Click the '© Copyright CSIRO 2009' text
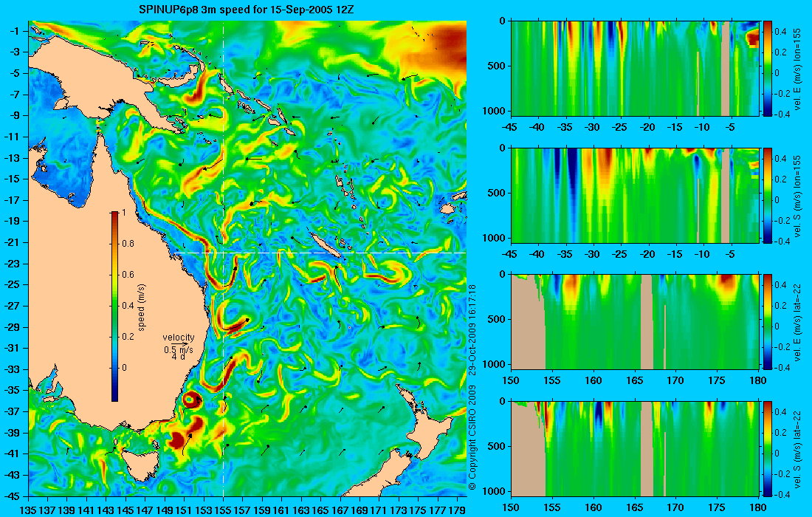812x517 pixels. (x=472, y=438)
